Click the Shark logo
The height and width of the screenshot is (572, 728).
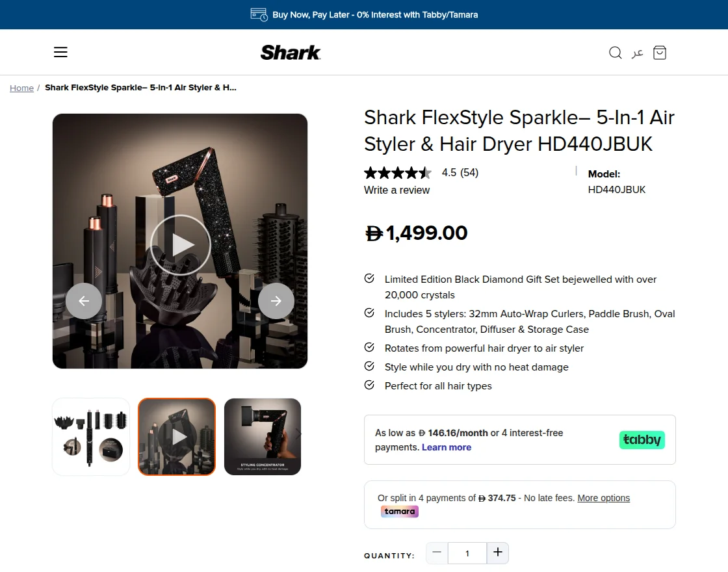pyautogui.click(x=290, y=53)
